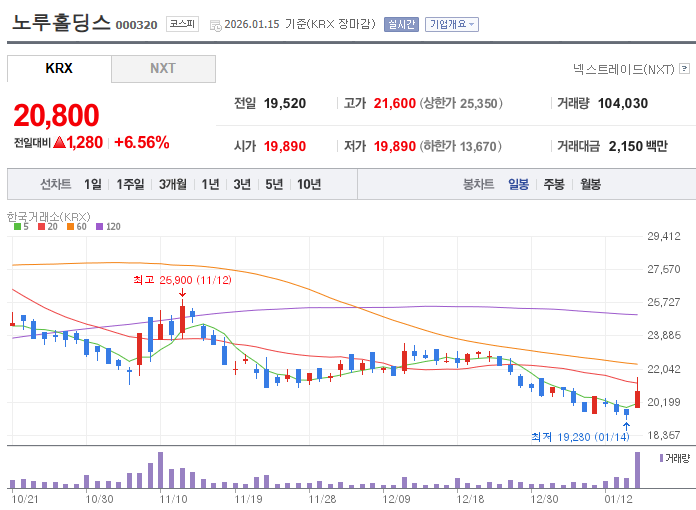Click the 시가 value 19,890
Viewport: 696px width, 510px height.
click(x=285, y=146)
